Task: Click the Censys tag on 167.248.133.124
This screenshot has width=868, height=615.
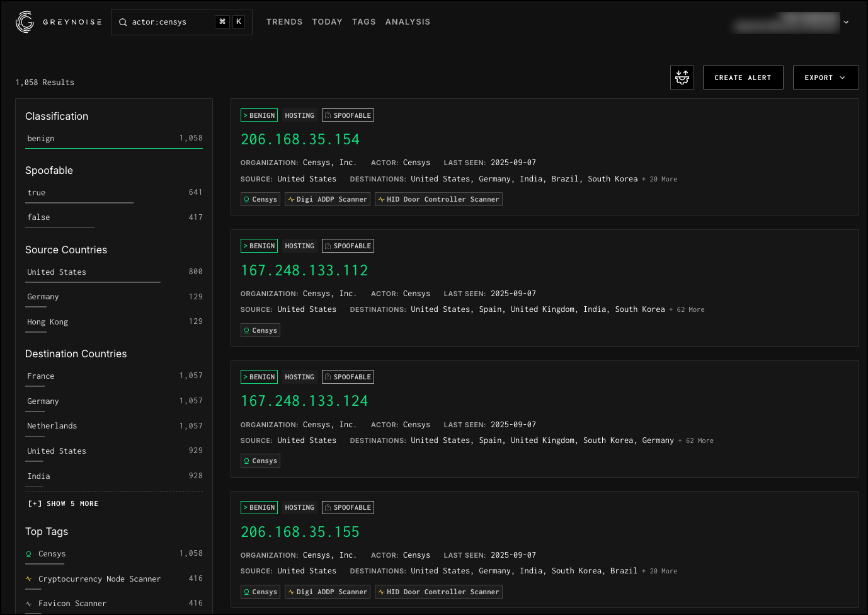Action: (x=260, y=461)
